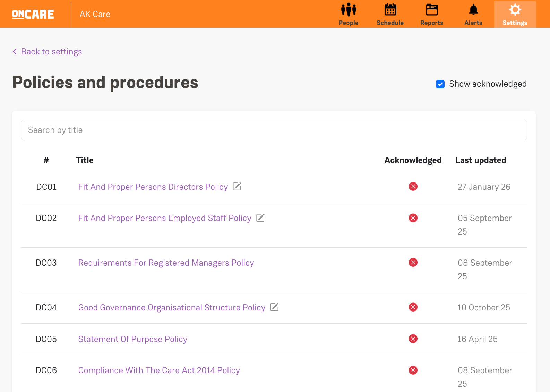Screen dimensions: 550x392
Task: Open the Schedule calendar icon
Action: [390, 10]
